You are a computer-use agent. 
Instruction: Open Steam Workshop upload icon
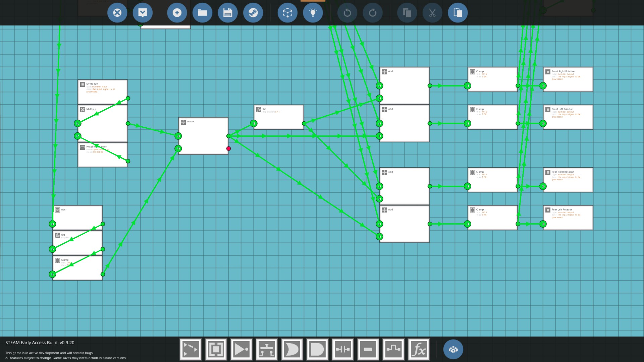(x=253, y=13)
